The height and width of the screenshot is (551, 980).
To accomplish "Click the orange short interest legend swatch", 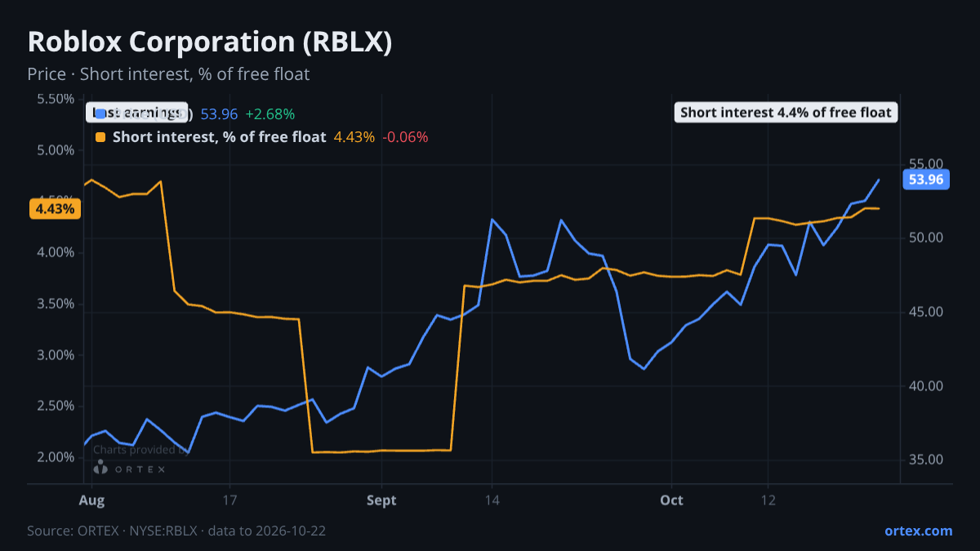I will (100, 137).
